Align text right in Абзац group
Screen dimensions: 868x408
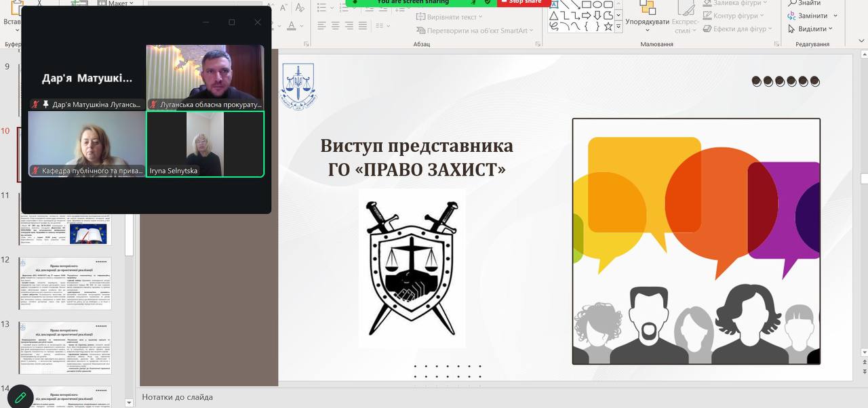tap(349, 26)
